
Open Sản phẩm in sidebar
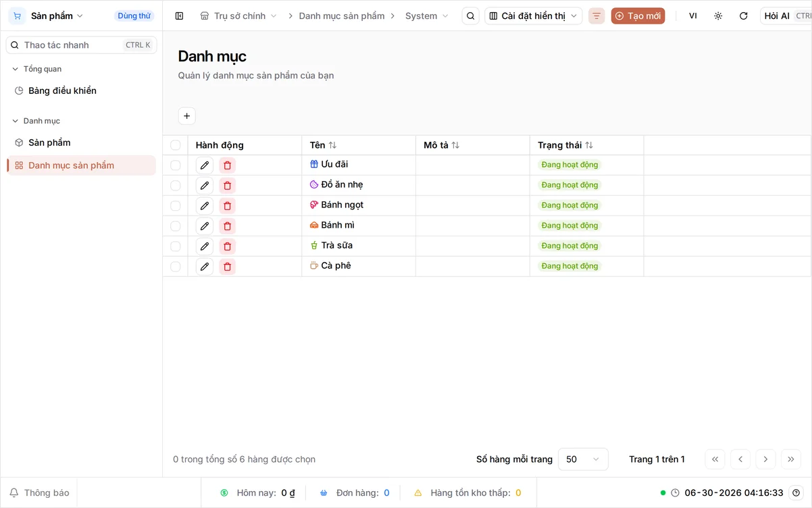pyautogui.click(x=81, y=143)
